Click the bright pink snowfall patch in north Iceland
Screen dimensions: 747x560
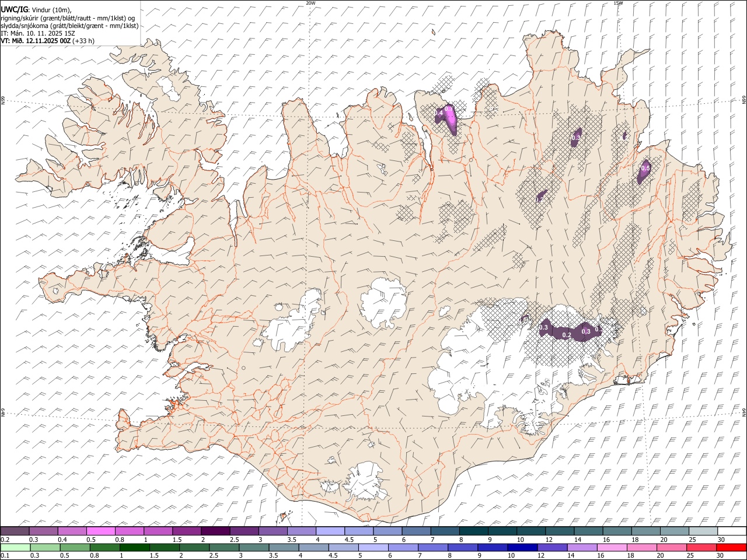pyautogui.click(x=450, y=119)
